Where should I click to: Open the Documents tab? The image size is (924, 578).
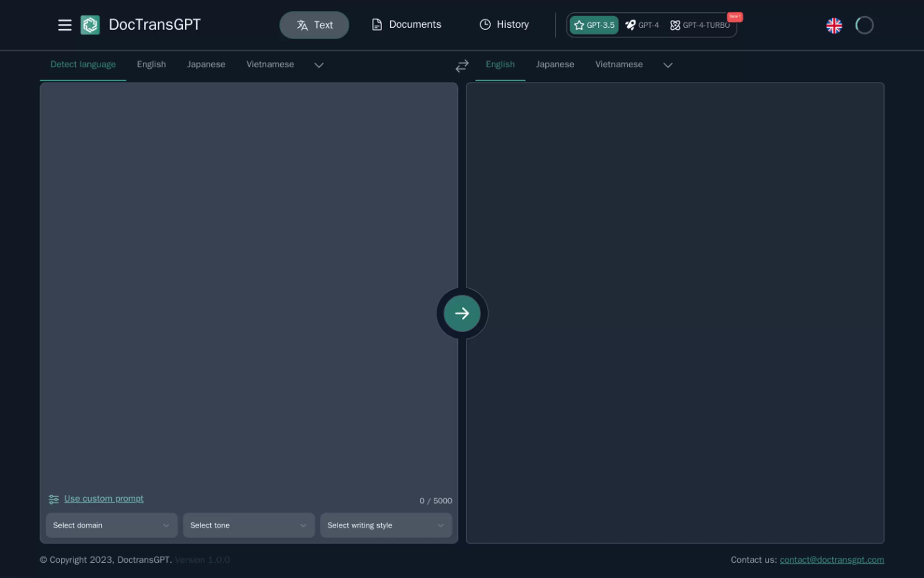pos(406,24)
